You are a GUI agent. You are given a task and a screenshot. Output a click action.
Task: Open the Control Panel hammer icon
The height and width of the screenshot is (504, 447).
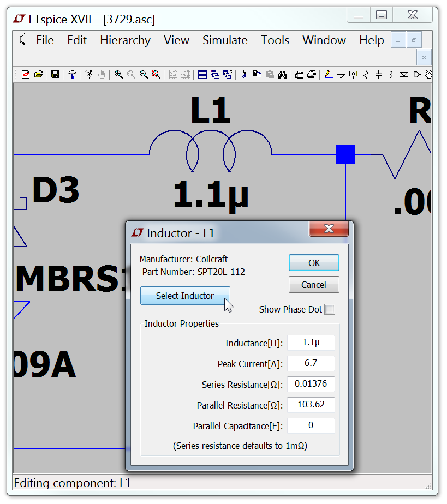click(x=71, y=75)
